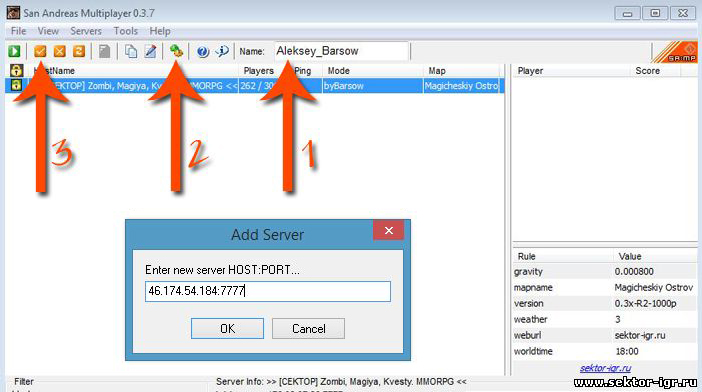702x392 pixels.
Task: Click the 18:00 worldtime value
Action: click(627, 351)
